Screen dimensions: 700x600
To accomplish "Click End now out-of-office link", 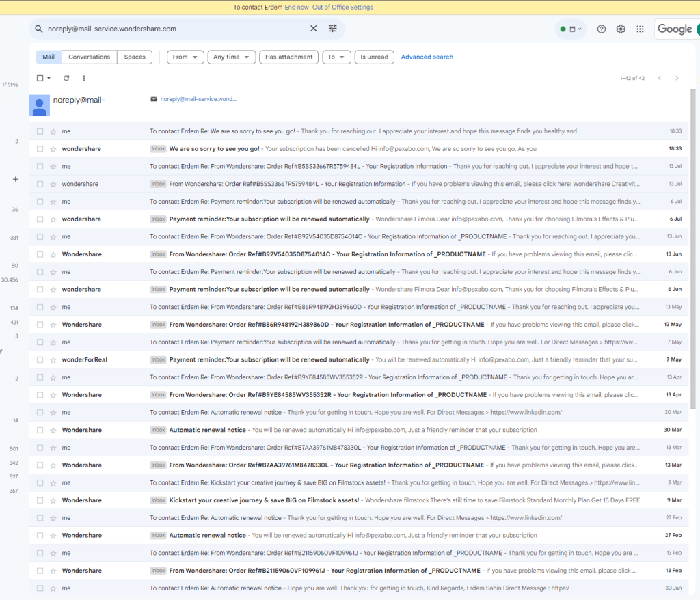I will (x=297, y=7).
